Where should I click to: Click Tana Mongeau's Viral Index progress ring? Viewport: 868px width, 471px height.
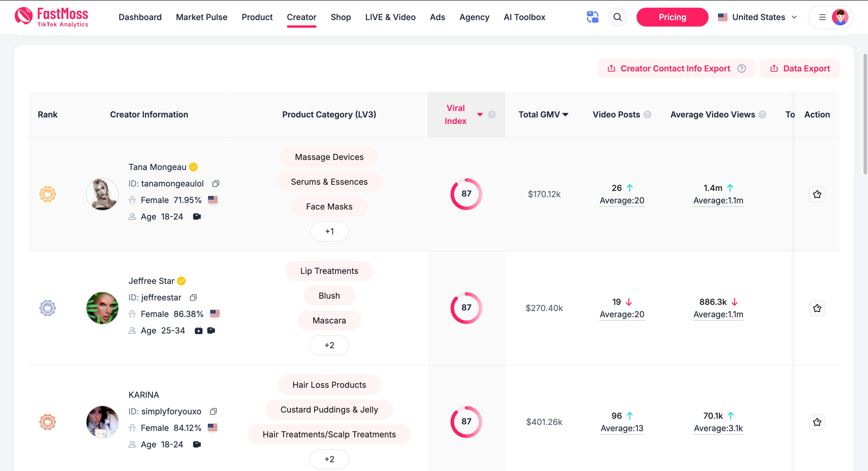coord(466,194)
